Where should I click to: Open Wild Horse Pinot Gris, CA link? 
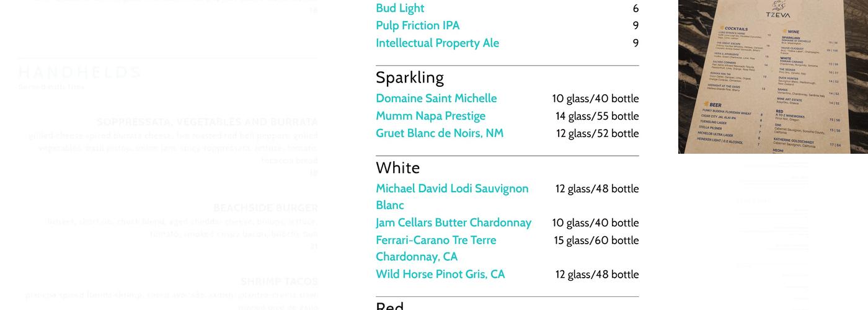pyautogui.click(x=440, y=274)
